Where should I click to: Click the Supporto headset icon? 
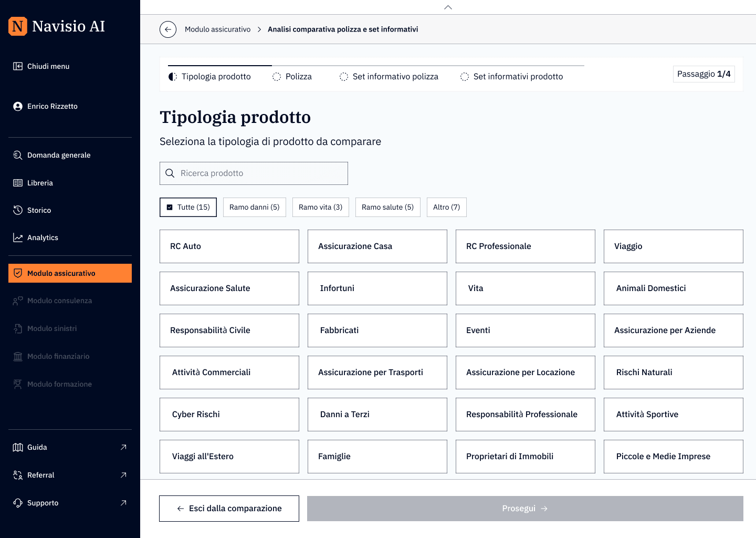coord(17,503)
